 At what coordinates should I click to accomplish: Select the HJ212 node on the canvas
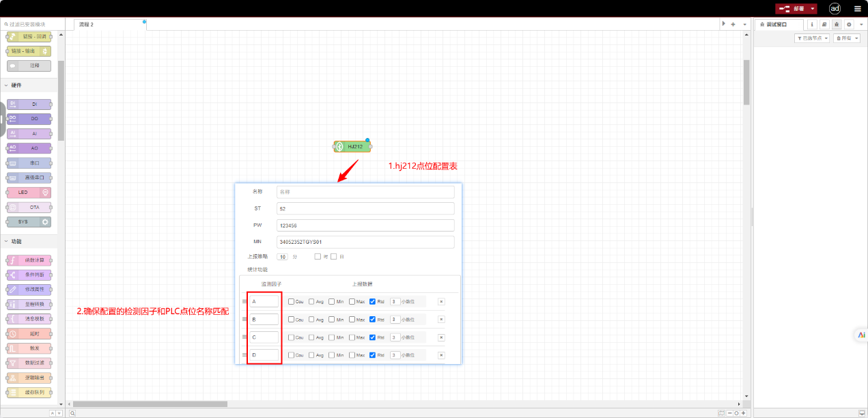click(352, 147)
